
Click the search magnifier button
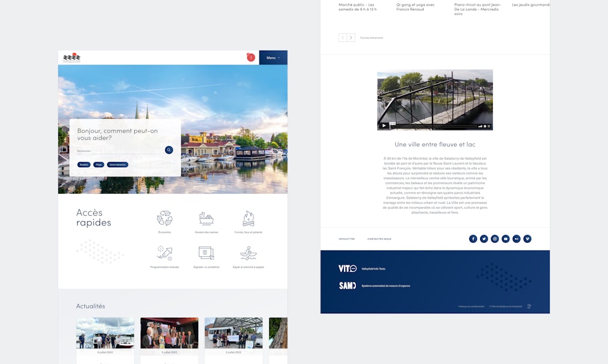pyautogui.click(x=169, y=150)
